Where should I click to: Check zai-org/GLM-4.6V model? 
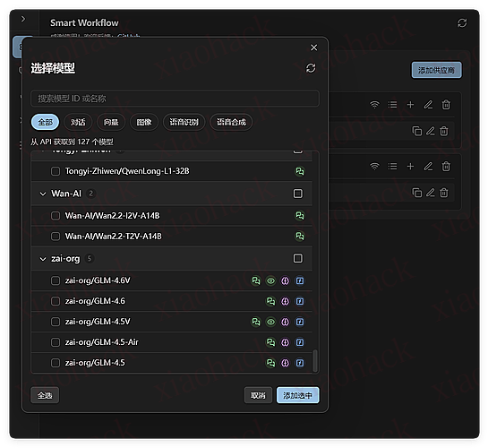pos(56,280)
